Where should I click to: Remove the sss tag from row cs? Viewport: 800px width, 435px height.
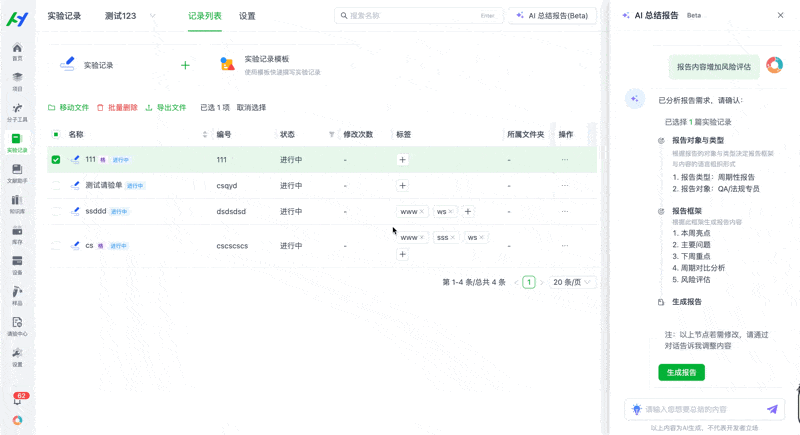point(453,238)
